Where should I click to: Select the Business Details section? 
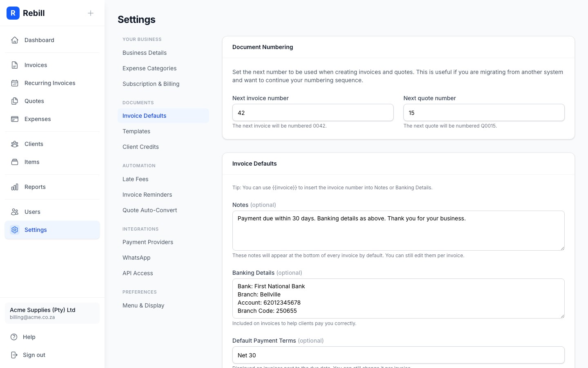[144, 52]
